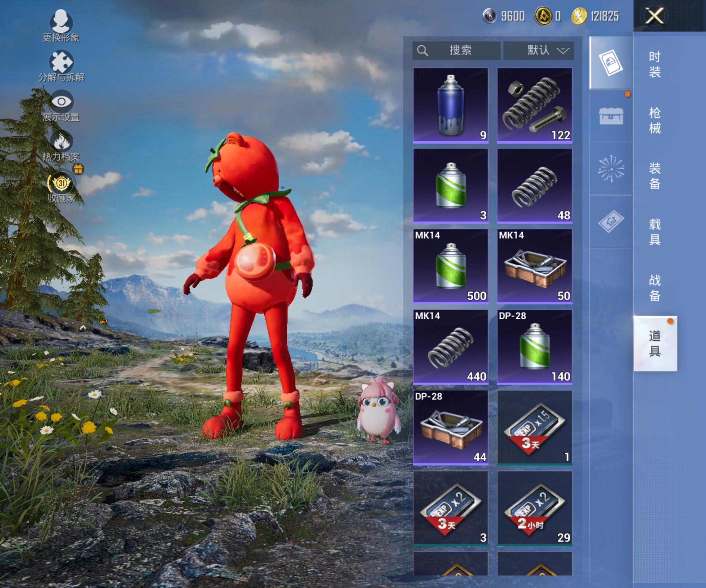706x588 pixels.
Task: Open the 战备 tab
Action: [x=654, y=288]
